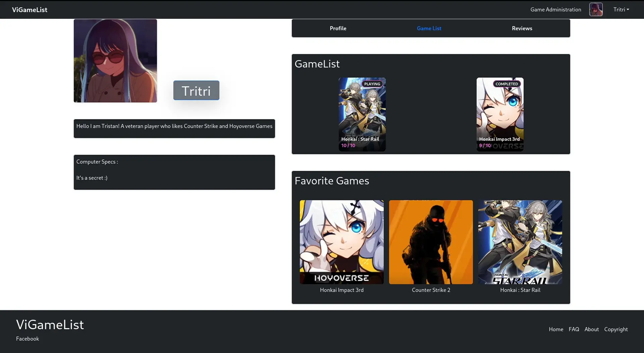Screen dimensions: 644x353
Task: Open the FAQ footer link
Action: click(574, 330)
